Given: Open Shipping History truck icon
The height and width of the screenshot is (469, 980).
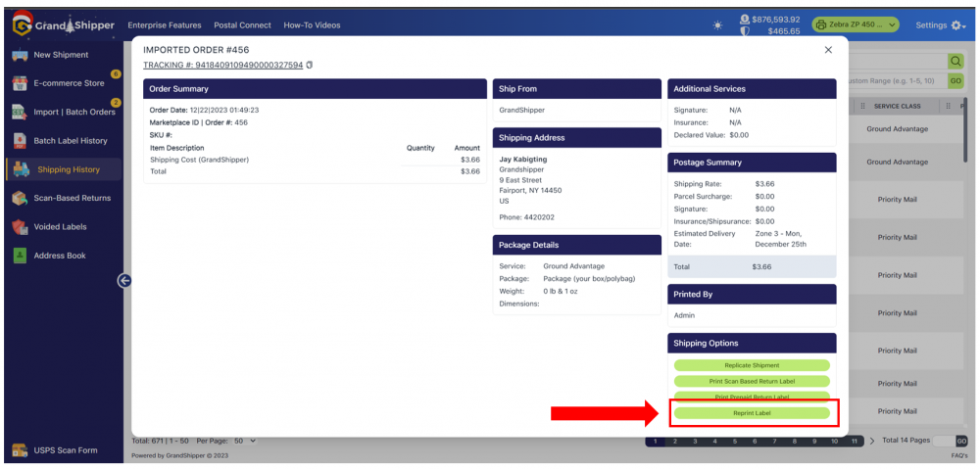Looking at the screenshot, I should 22,169.
